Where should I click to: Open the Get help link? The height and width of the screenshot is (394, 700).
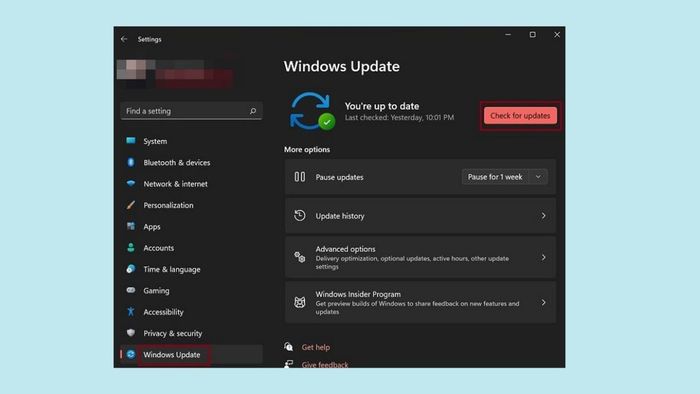coord(316,347)
